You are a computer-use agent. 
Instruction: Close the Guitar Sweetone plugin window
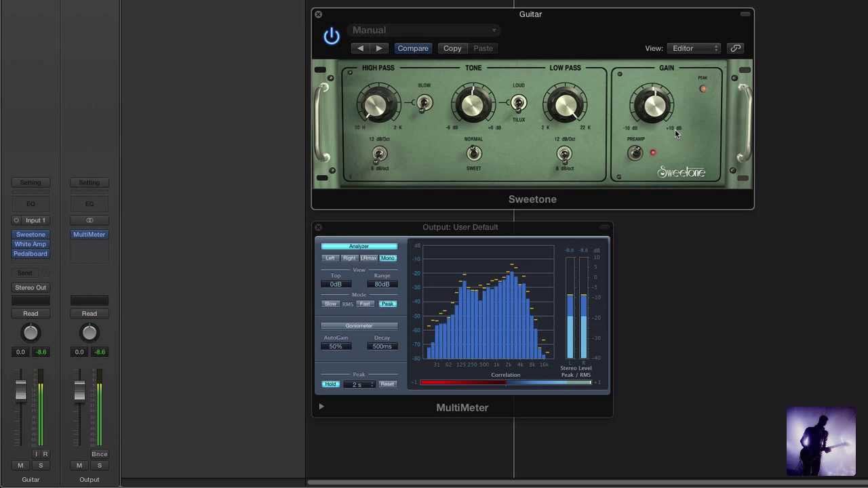click(x=318, y=14)
